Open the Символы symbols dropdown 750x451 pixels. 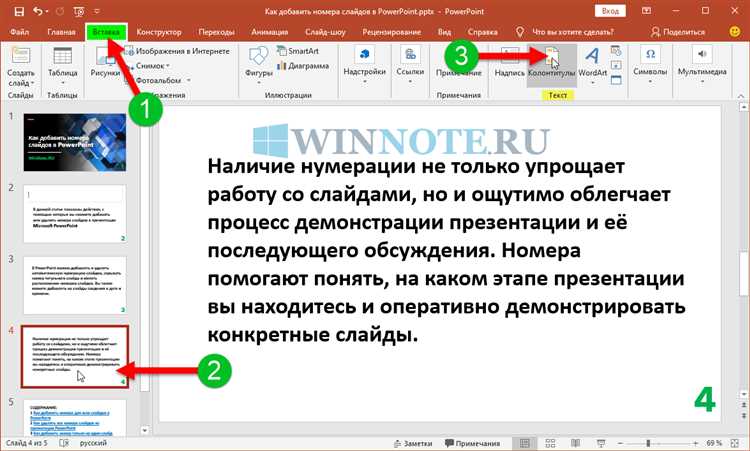pos(650,66)
